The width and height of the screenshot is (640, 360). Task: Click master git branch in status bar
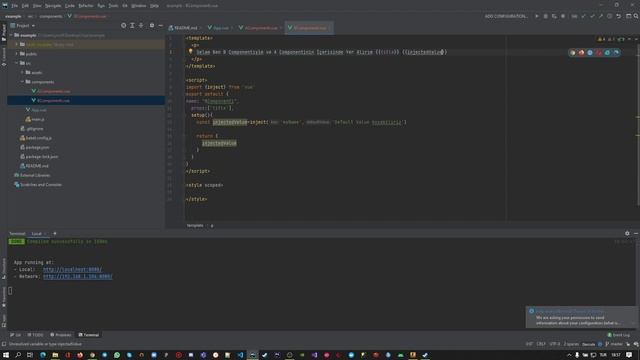[x=613, y=344]
